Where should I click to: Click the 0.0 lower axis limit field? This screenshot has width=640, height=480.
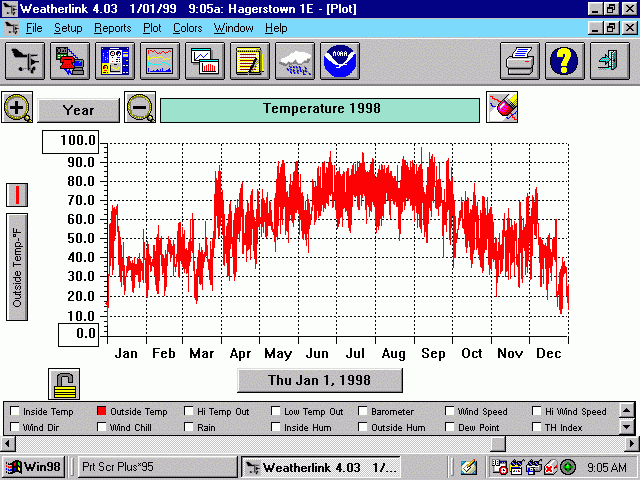point(78,335)
